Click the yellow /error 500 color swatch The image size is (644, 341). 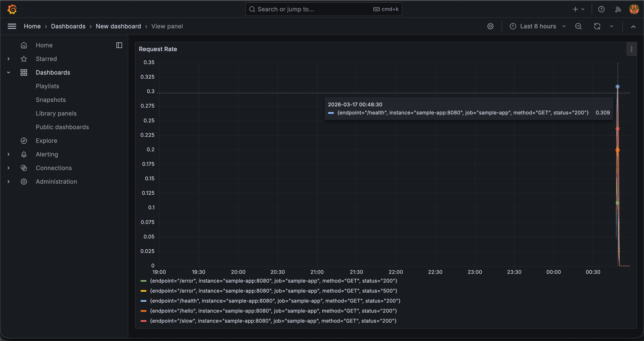pos(144,291)
